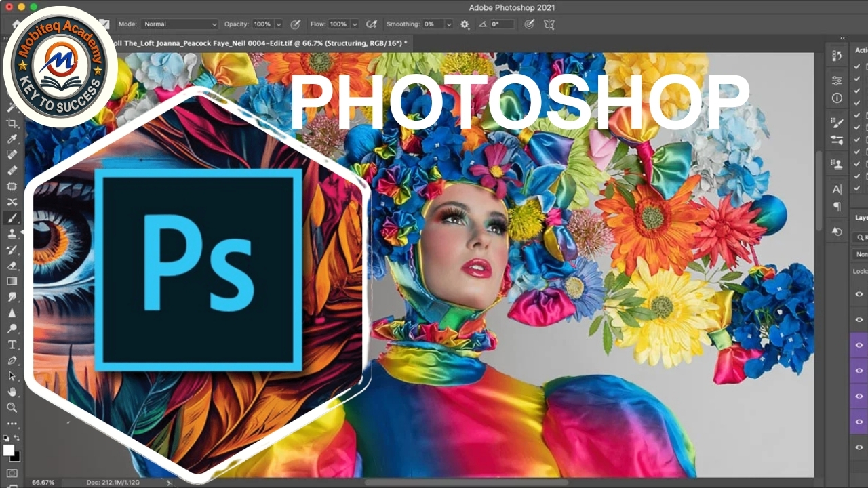The image size is (868, 488).
Task: Select the Crop tool
Action: tap(12, 123)
